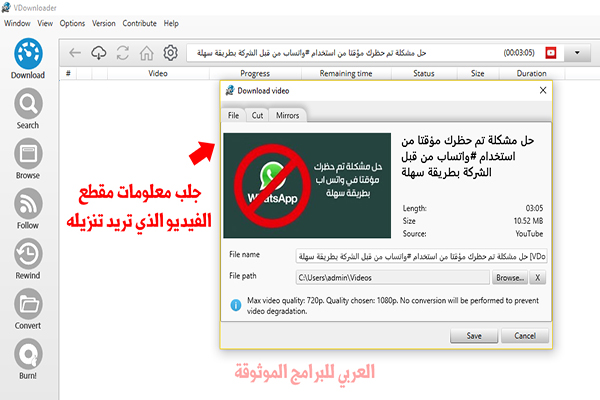Click the Download video dialog title icon
The height and width of the screenshot is (400, 600).
pos(230,90)
